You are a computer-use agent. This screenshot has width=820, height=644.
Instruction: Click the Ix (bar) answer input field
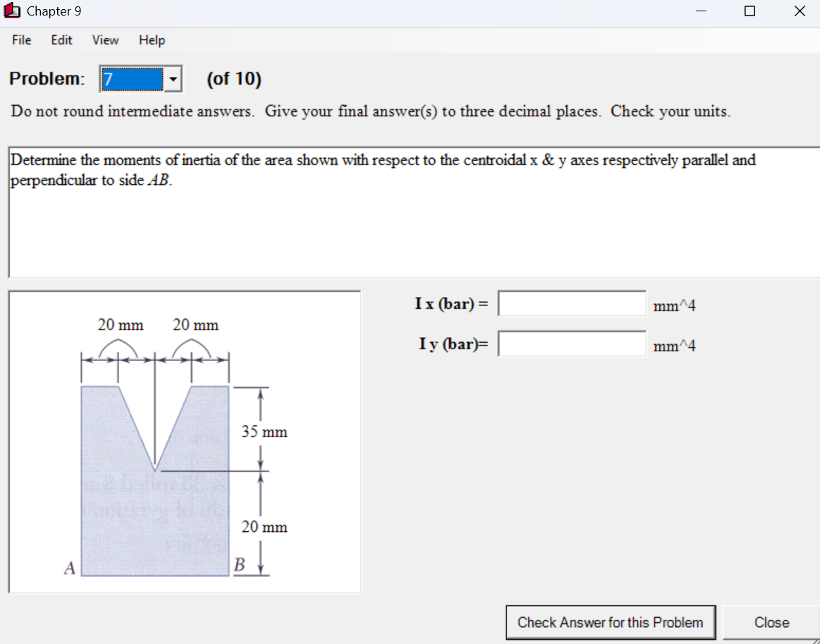tap(571, 303)
